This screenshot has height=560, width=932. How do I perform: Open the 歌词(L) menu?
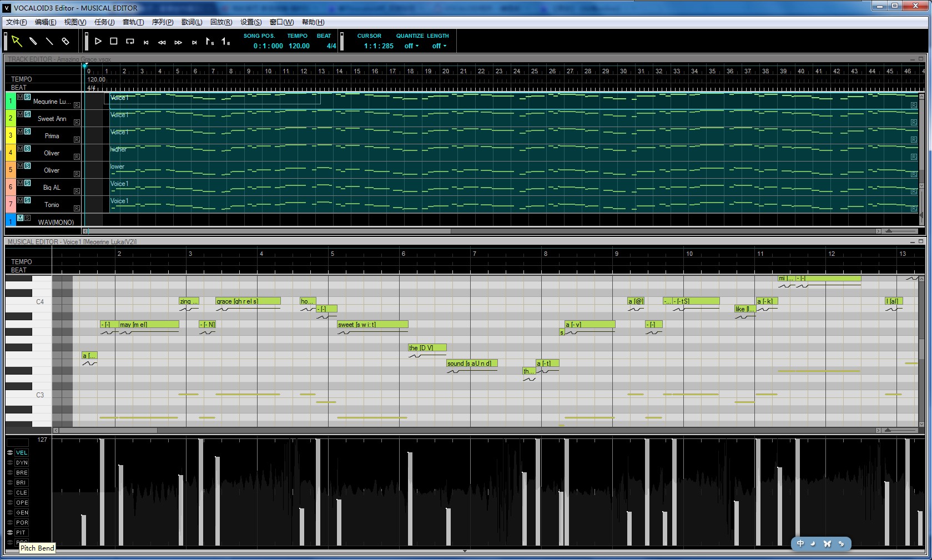coord(192,22)
